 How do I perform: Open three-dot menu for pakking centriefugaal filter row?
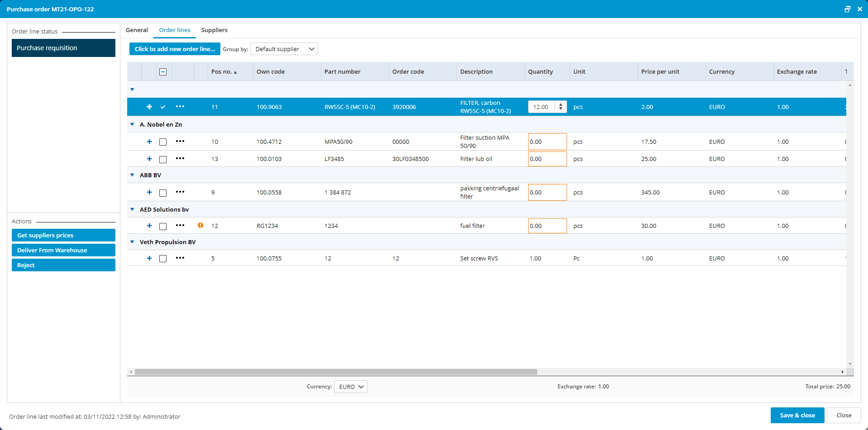pos(180,192)
